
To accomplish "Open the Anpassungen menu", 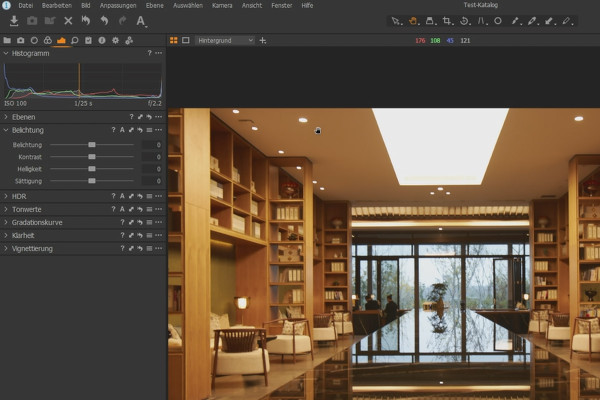I will click(118, 5).
